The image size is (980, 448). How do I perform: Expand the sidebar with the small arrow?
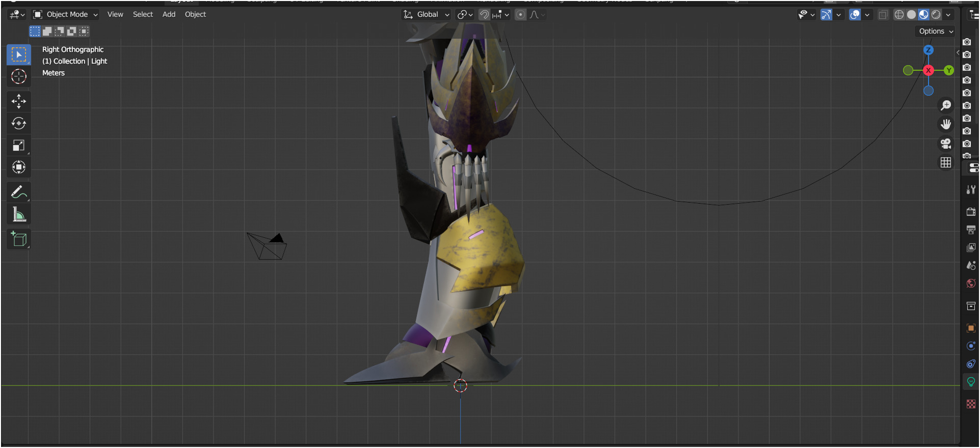(958, 52)
